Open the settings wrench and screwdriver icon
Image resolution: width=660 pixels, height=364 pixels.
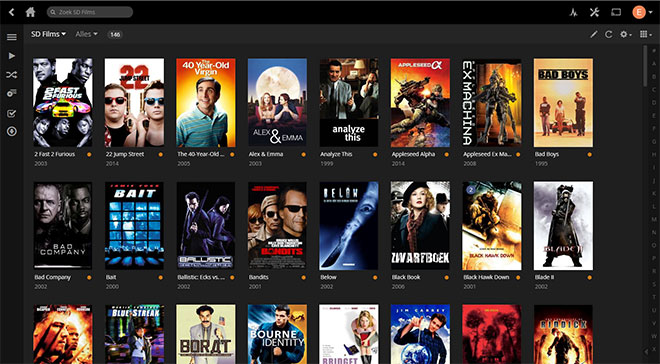pyautogui.click(x=594, y=12)
